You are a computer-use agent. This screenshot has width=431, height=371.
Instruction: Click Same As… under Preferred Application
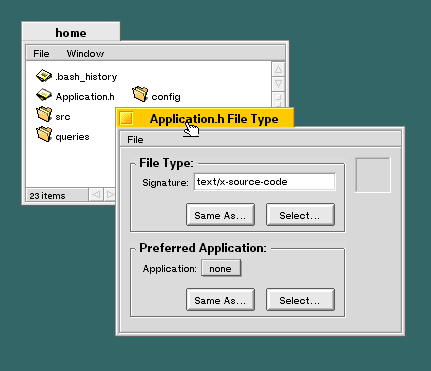click(220, 300)
